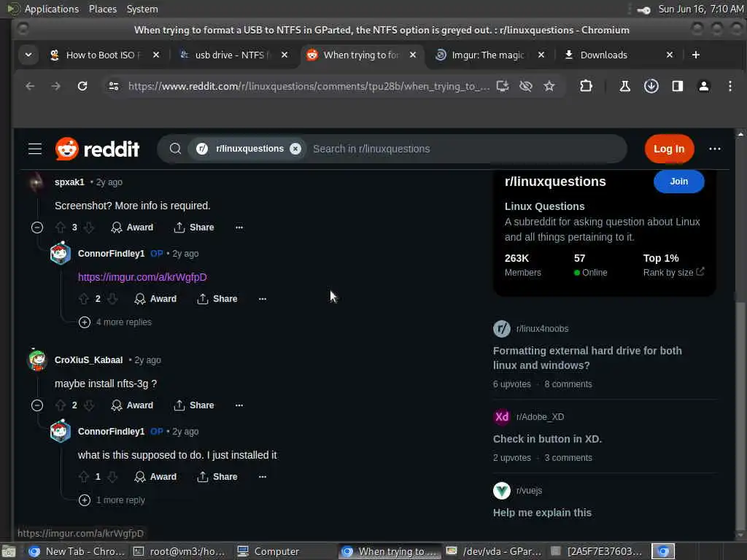Image resolution: width=747 pixels, height=560 pixels.
Task: Click install app icon in address bar
Action: pyautogui.click(x=502, y=86)
